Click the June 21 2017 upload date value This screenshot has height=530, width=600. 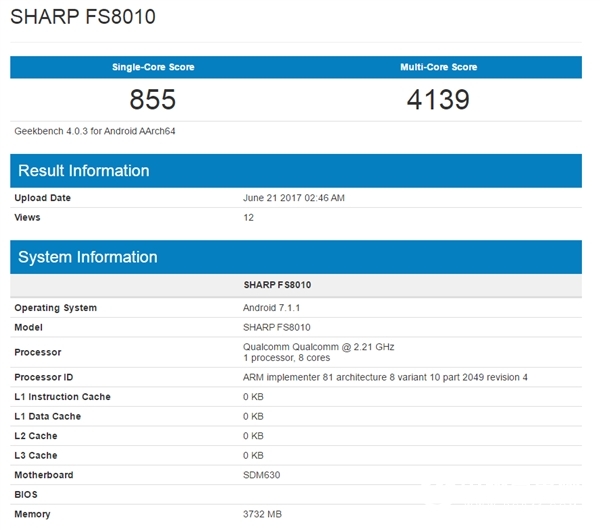294,198
